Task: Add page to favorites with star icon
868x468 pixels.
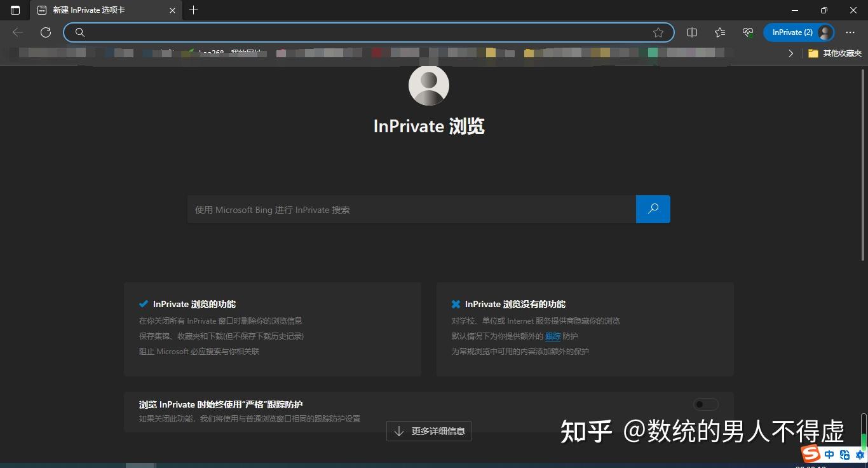Action: [658, 32]
